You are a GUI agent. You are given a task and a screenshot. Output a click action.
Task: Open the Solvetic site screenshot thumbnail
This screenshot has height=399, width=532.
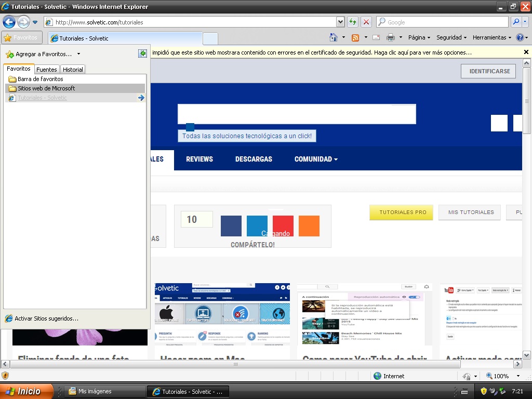pos(222,314)
